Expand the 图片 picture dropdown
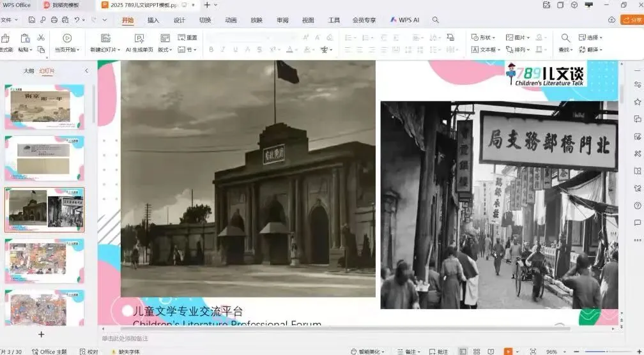The height and width of the screenshot is (355, 644). (x=518, y=38)
